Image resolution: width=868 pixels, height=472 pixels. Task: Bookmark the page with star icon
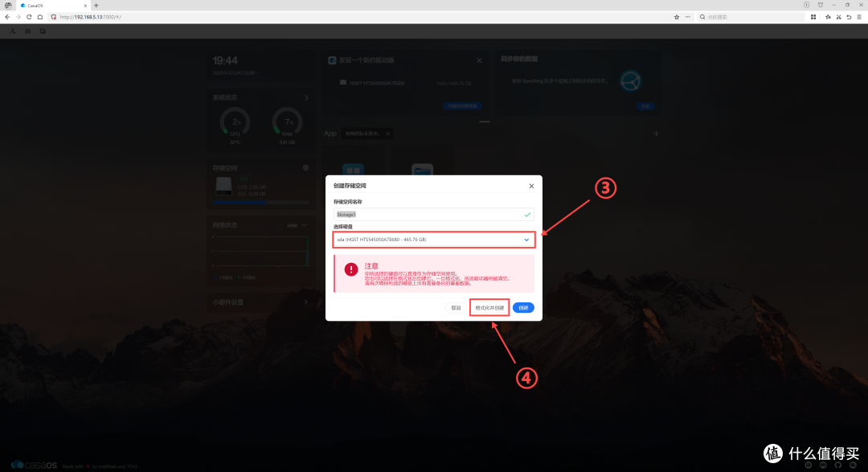[677, 17]
